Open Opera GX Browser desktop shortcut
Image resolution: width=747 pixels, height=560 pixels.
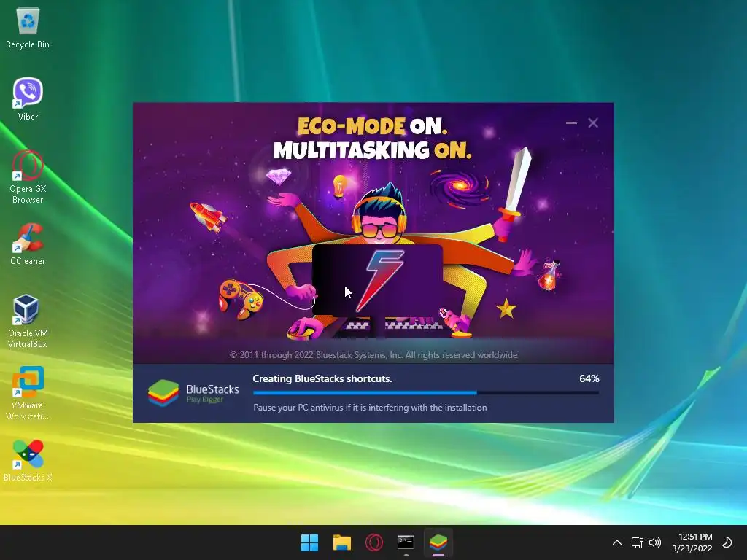[28, 177]
